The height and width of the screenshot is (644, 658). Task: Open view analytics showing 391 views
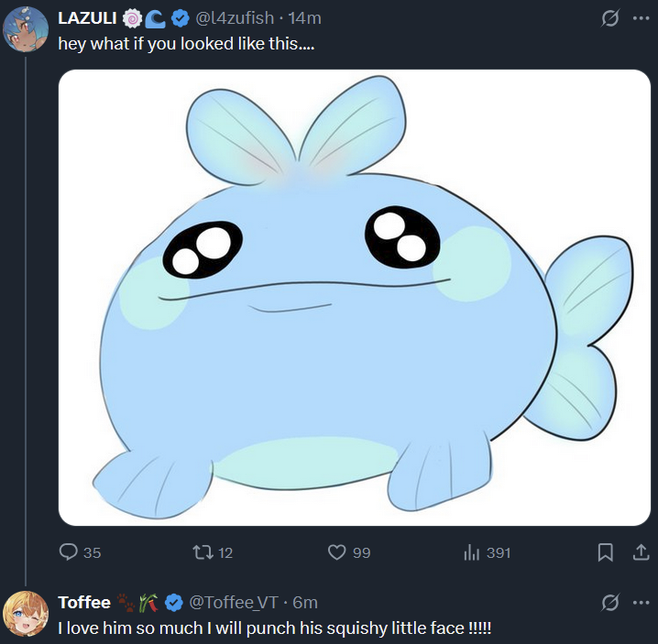(473, 552)
